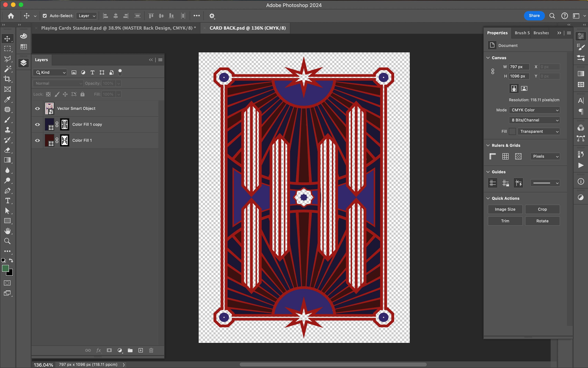Run the Trim quick action

tap(505, 221)
